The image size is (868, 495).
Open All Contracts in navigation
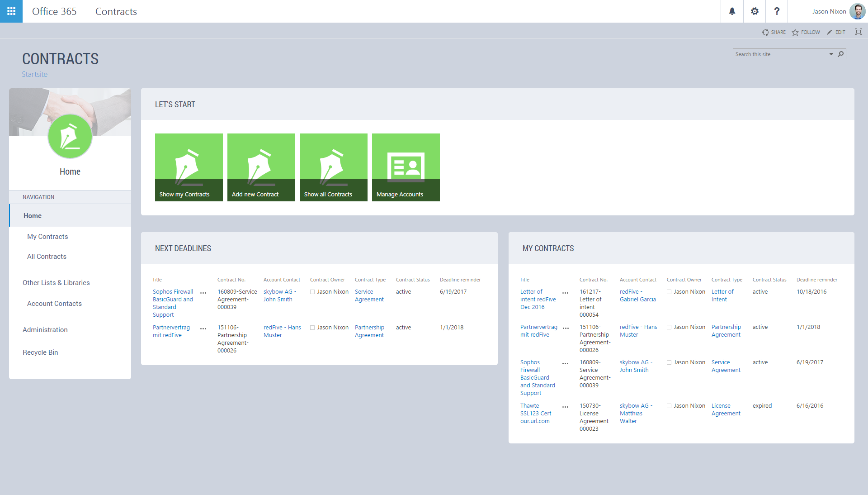pyautogui.click(x=47, y=257)
